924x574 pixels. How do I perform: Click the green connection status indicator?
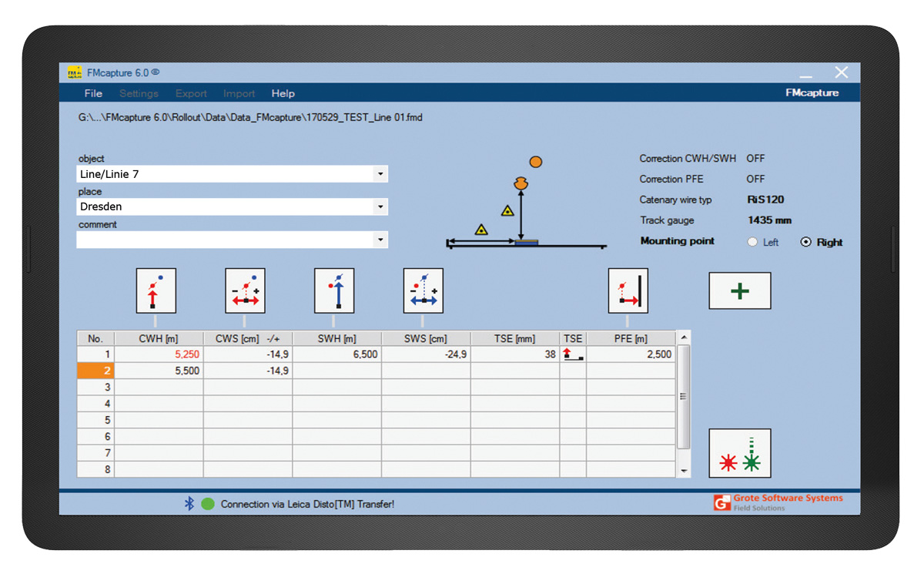207,504
